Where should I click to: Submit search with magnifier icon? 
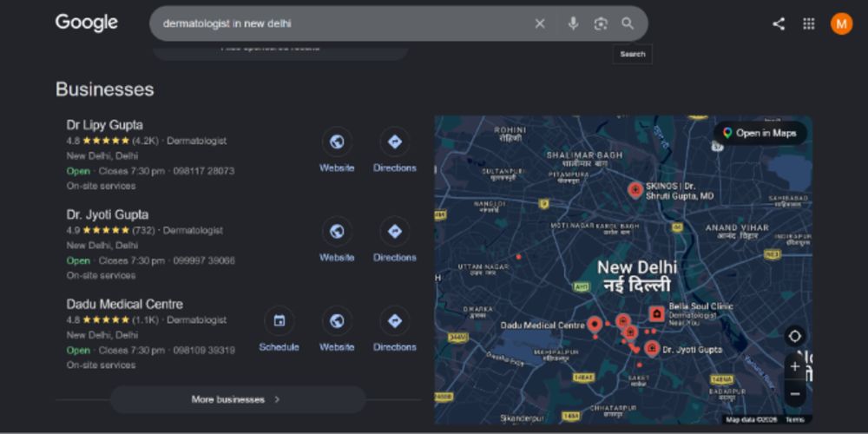pos(628,23)
